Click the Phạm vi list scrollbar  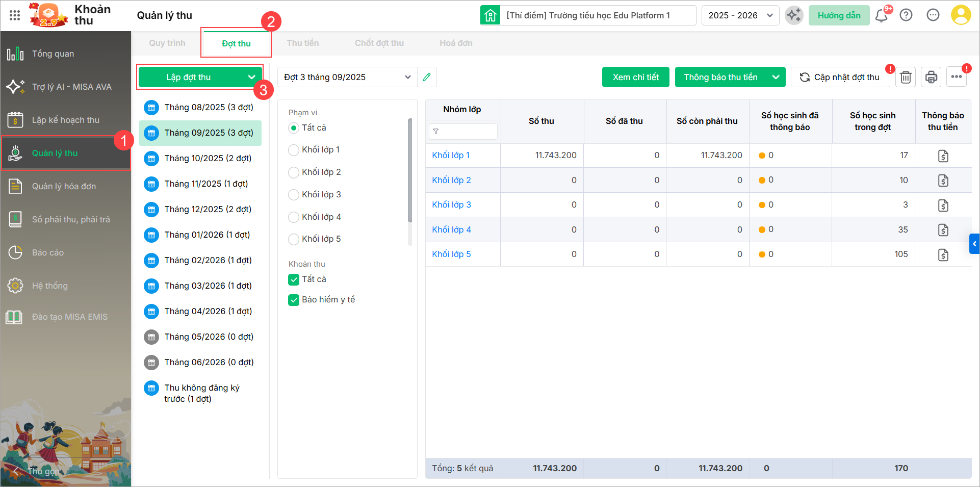[410, 171]
